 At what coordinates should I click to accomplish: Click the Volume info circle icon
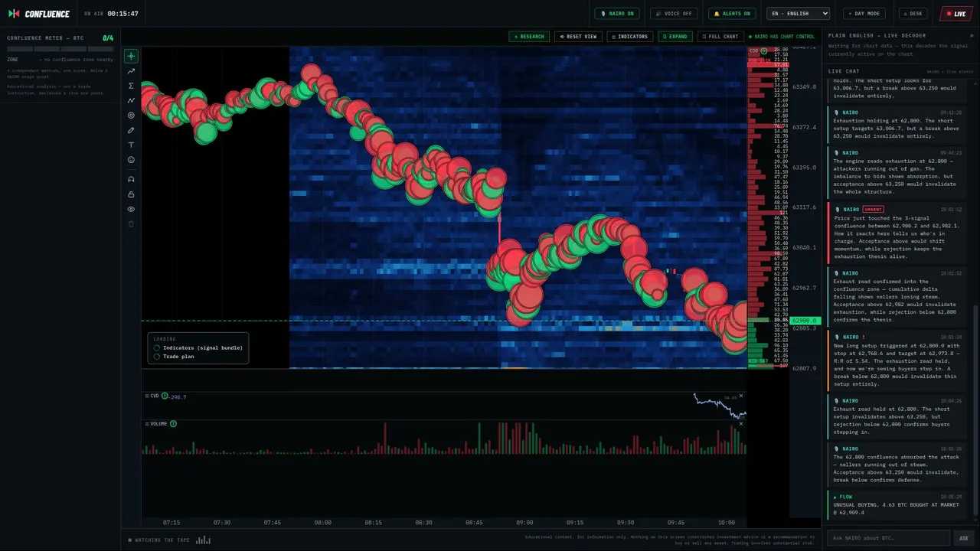(x=173, y=423)
